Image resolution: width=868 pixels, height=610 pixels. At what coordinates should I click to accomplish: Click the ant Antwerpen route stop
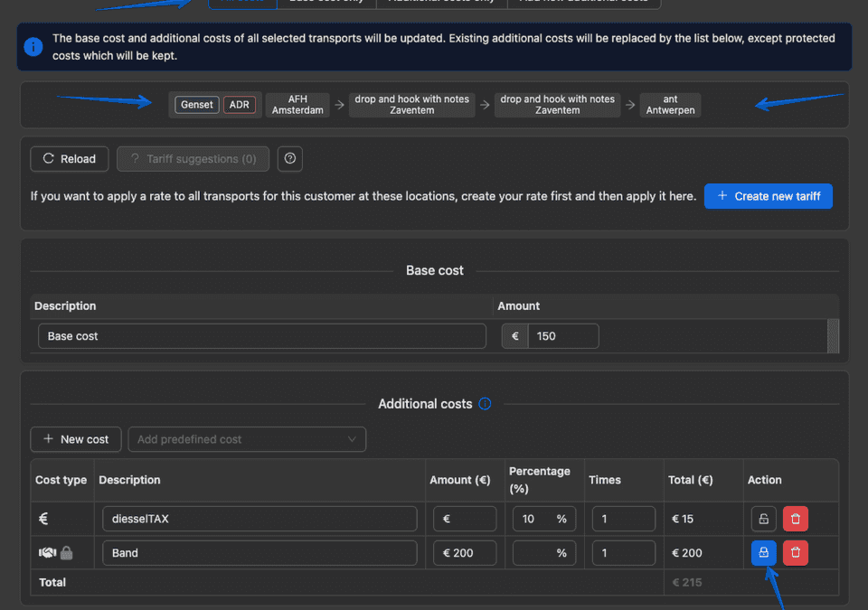tap(670, 105)
